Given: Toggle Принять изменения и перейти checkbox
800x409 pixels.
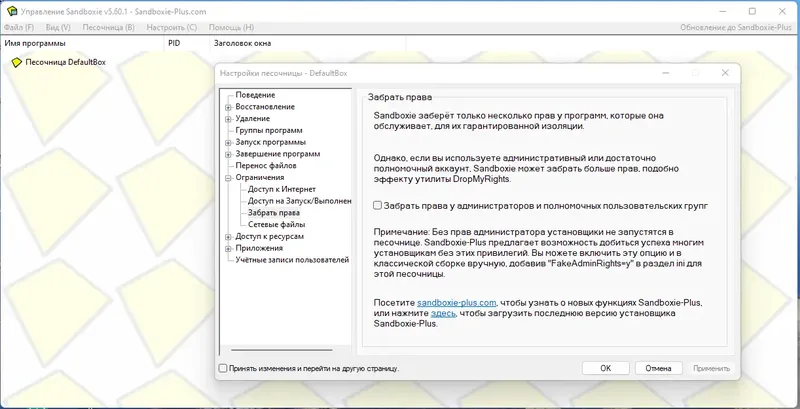Looking at the screenshot, I should 223,368.
